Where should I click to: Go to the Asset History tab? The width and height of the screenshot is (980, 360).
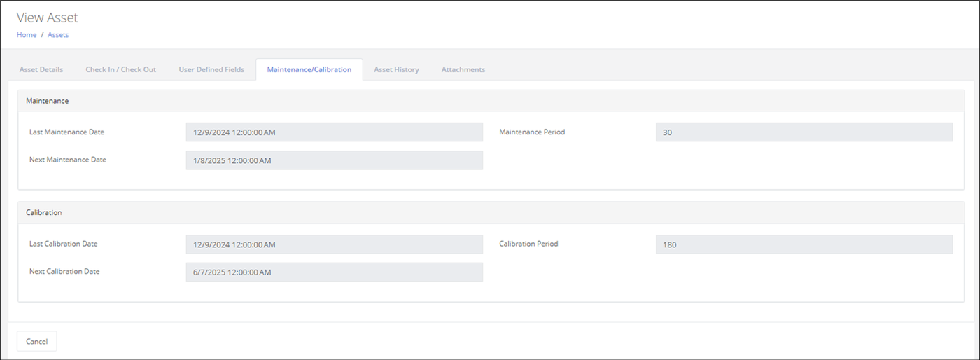[396, 69]
